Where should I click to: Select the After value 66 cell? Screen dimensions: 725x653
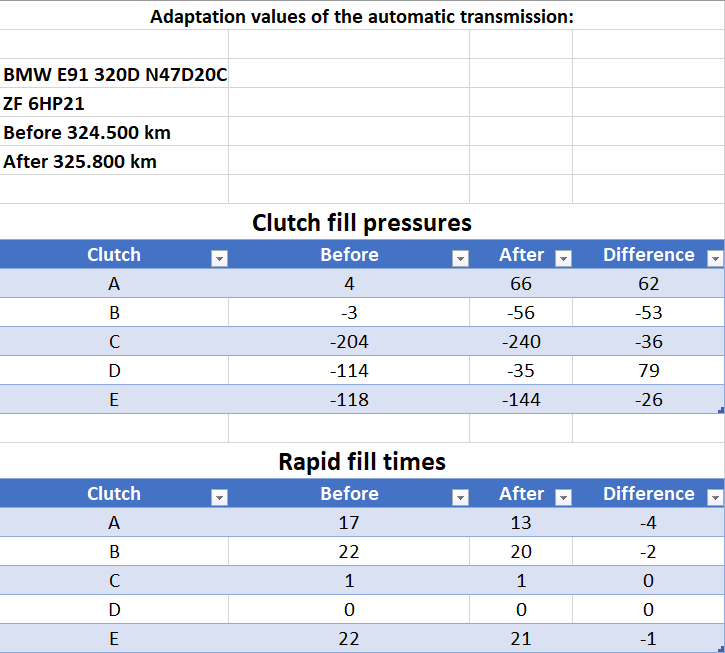point(521,284)
